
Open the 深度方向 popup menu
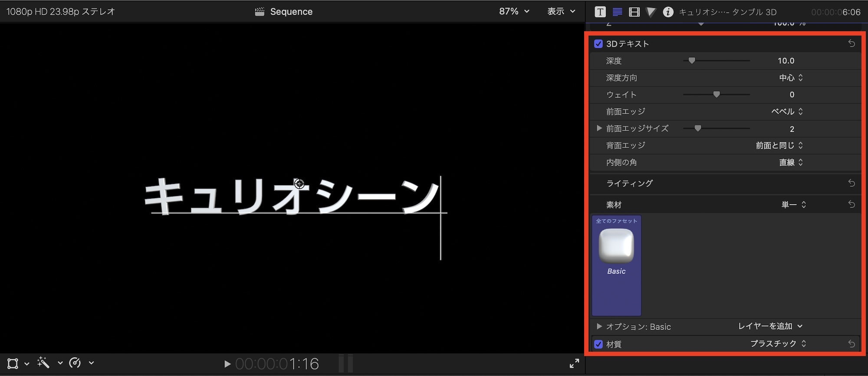click(791, 78)
